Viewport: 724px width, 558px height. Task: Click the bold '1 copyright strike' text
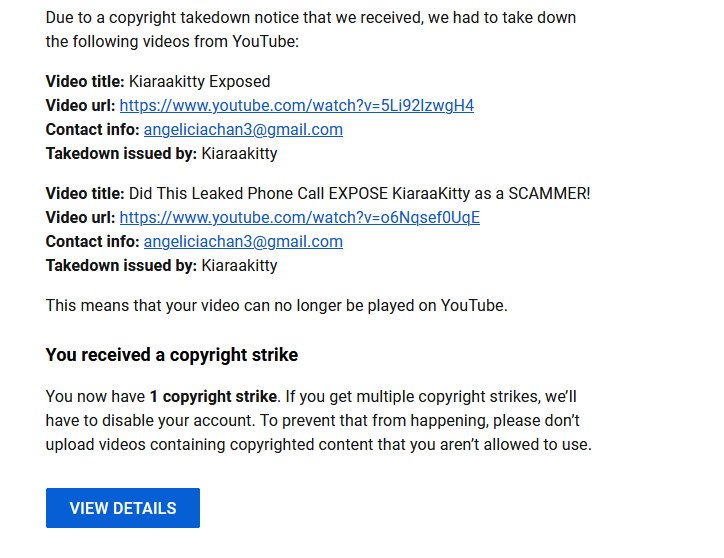click(213, 396)
